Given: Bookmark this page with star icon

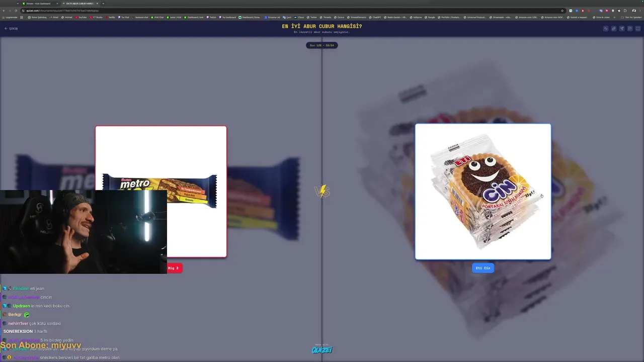Looking at the screenshot, I should click(562, 11).
